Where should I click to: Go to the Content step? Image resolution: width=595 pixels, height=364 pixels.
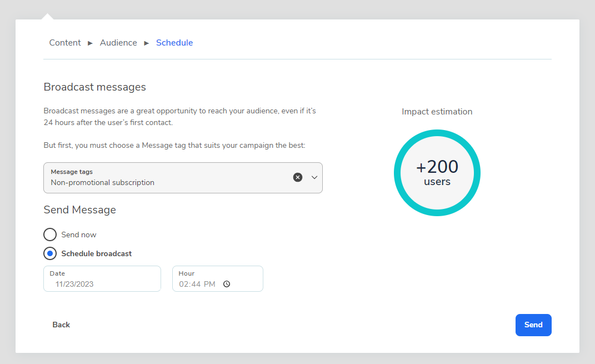pos(65,43)
